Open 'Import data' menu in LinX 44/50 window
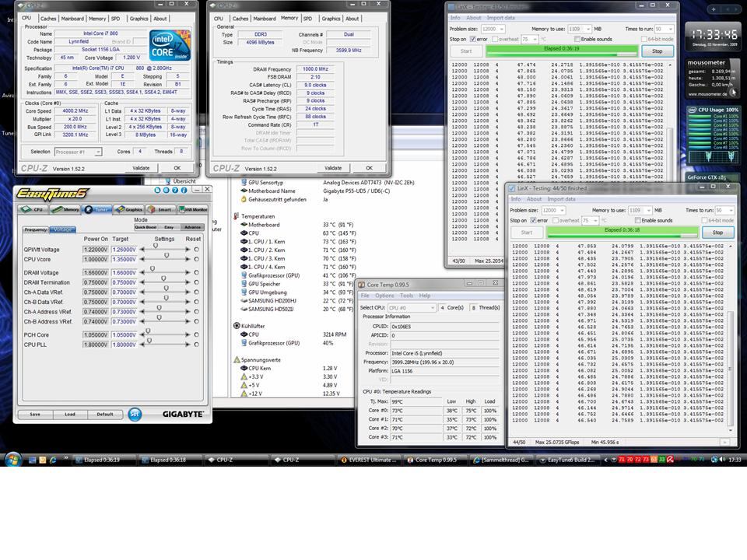The image size is (747, 560). point(561,199)
